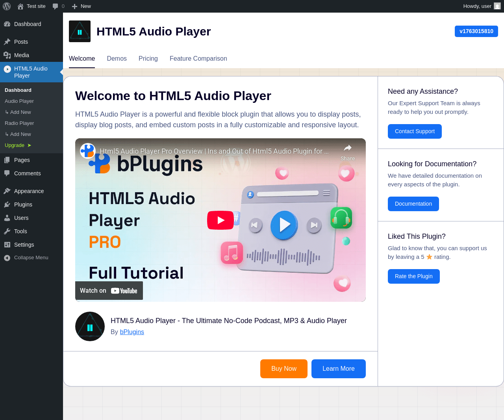Screen dimensions: 504x420
Task: Click the user avatar in admin bar
Action: (x=497, y=6)
